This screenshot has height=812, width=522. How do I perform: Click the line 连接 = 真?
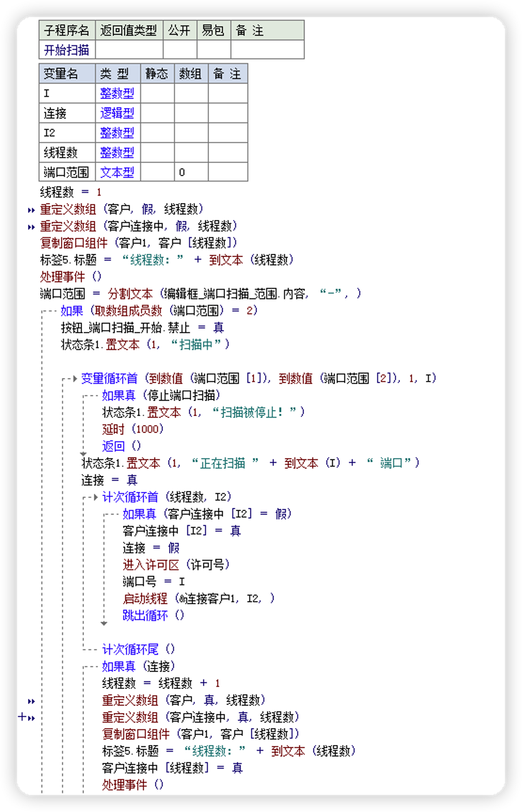(x=109, y=480)
